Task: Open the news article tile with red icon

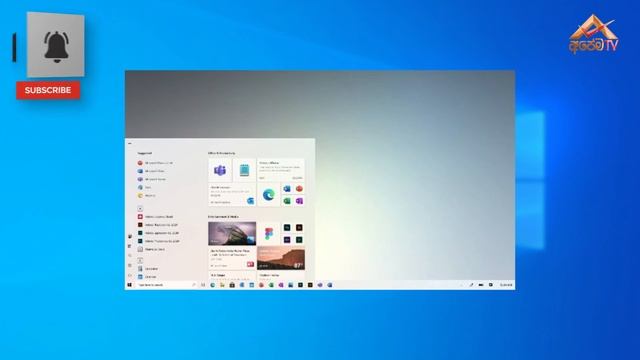Action: coord(232,258)
